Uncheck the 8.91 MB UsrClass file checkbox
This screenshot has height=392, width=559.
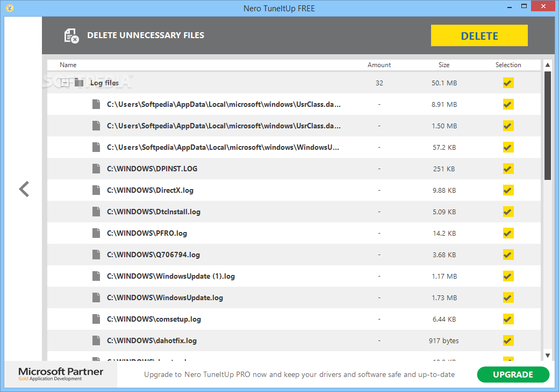[508, 104]
